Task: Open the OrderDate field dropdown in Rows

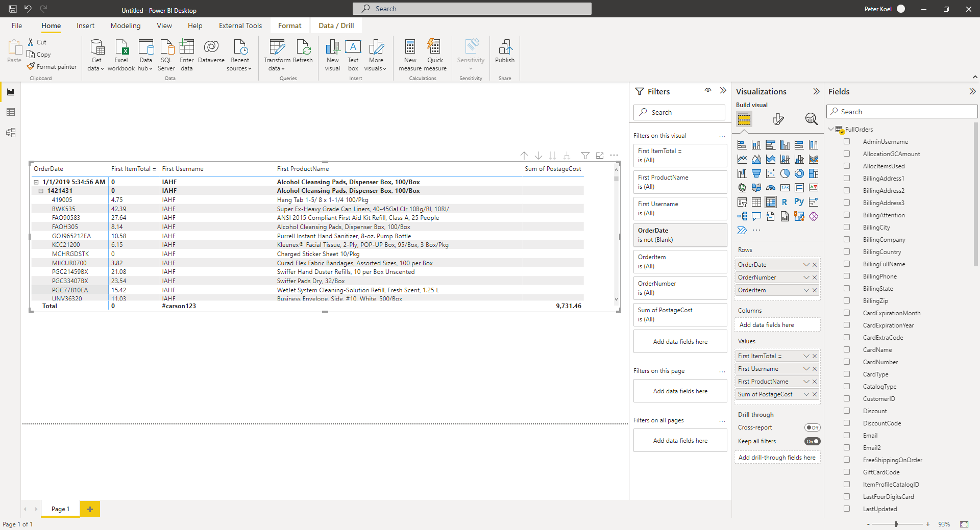Action: pos(806,265)
